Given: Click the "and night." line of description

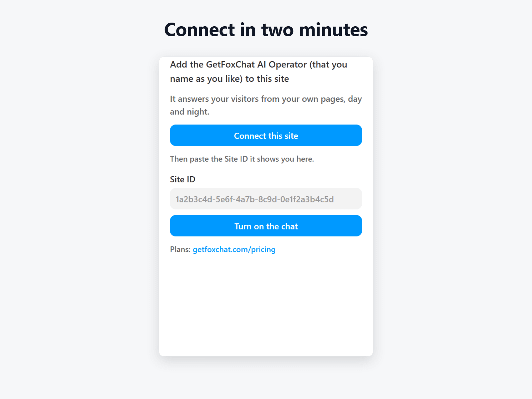Looking at the screenshot, I should [190, 112].
